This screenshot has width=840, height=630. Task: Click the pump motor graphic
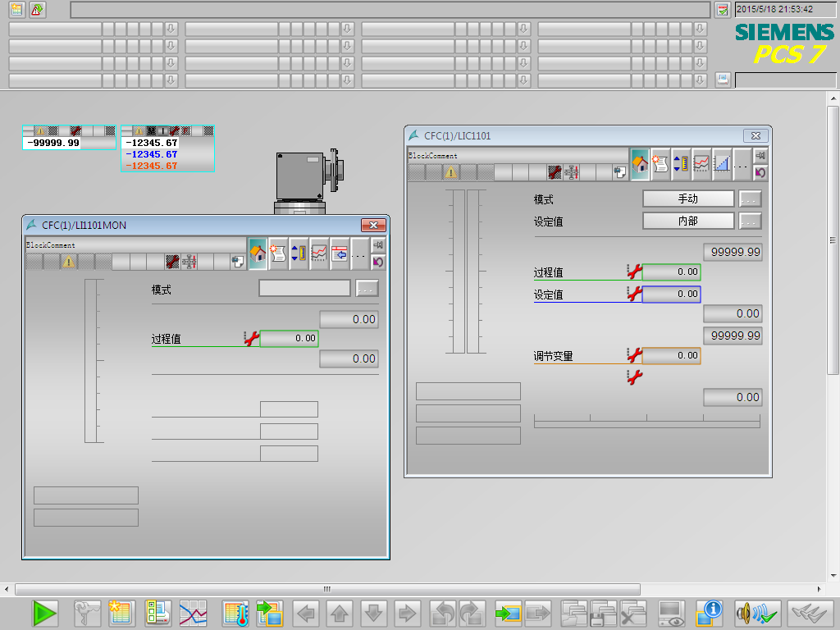click(x=308, y=181)
